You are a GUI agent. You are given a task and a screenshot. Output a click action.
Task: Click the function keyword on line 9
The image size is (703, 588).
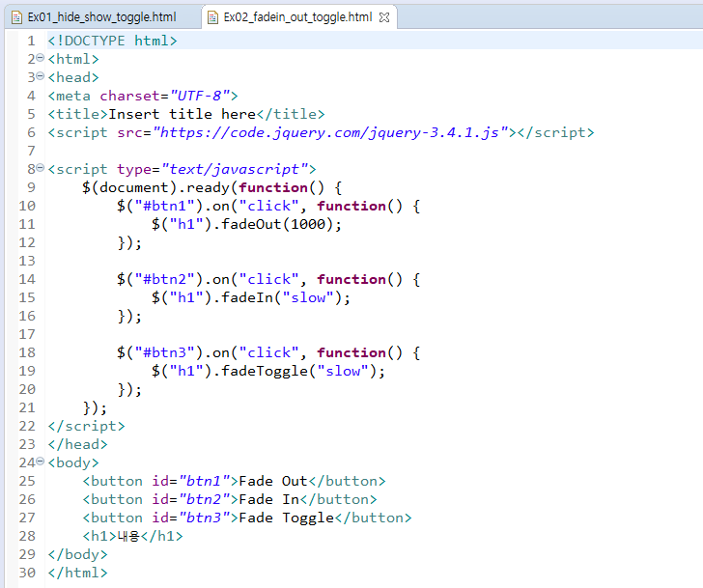click(x=273, y=187)
